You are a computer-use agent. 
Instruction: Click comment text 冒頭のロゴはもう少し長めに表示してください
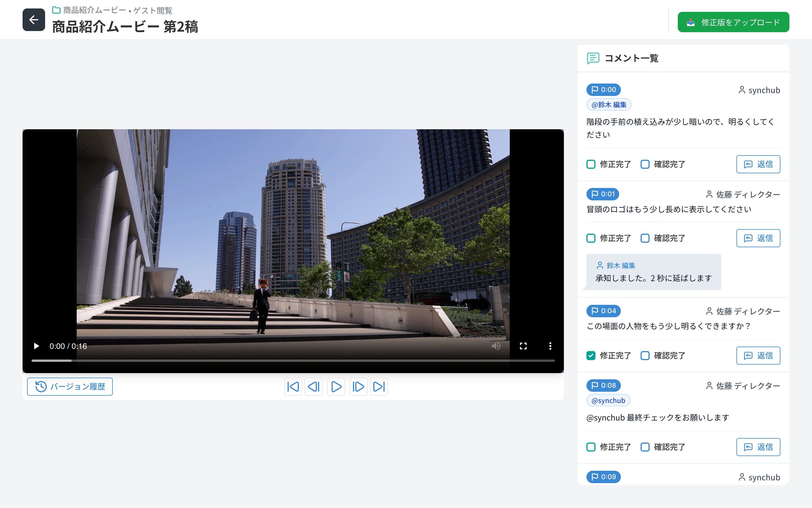(x=668, y=209)
